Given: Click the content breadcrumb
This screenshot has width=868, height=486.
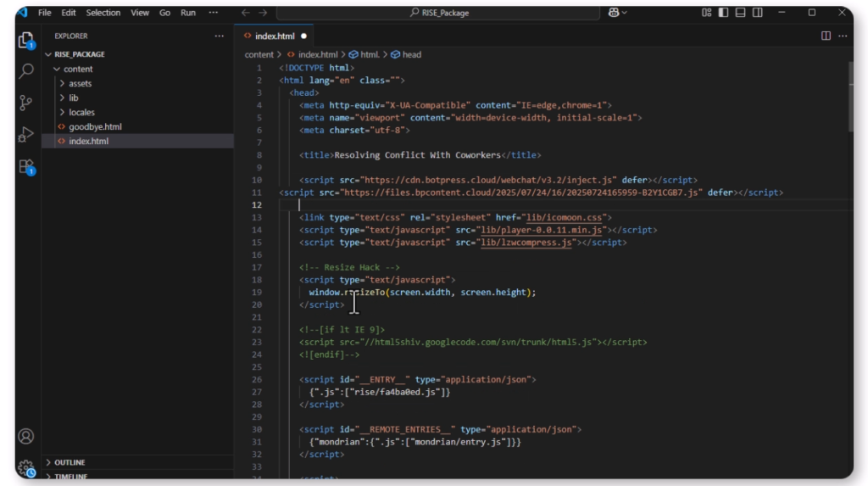Looking at the screenshot, I should click(x=259, y=54).
